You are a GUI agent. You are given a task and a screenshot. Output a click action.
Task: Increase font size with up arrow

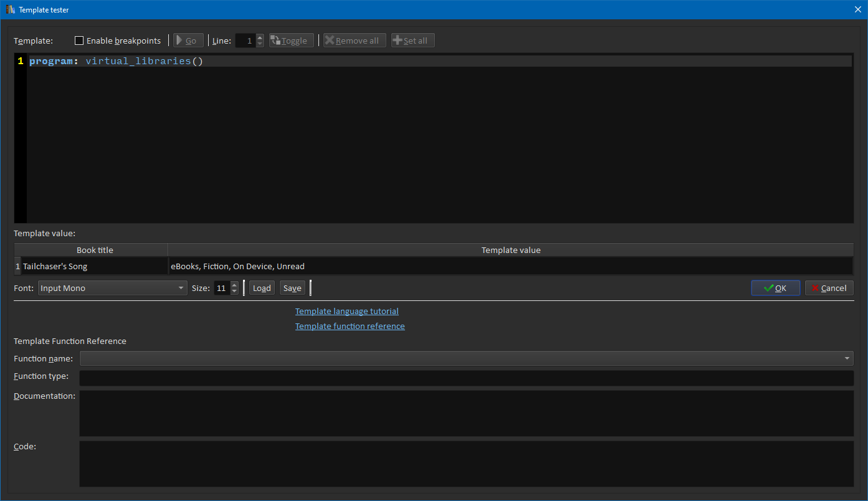click(x=234, y=285)
